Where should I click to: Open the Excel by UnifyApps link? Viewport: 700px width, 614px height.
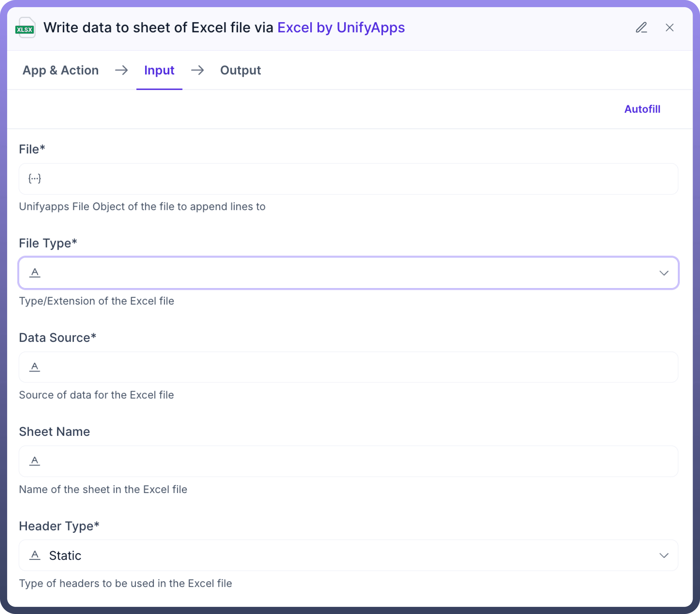coord(341,28)
